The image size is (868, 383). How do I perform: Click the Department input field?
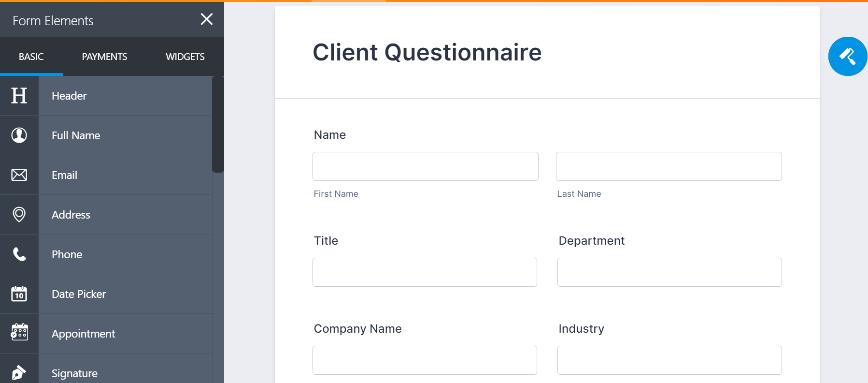pos(669,272)
